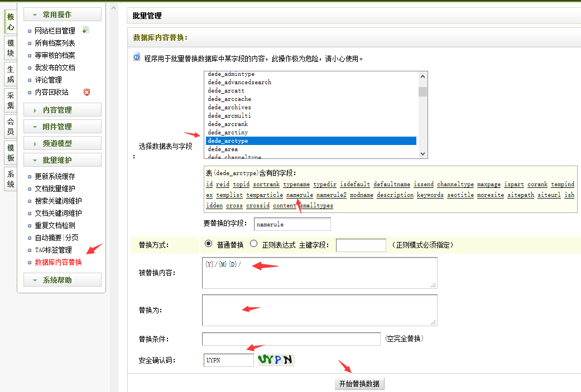The height and width of the screenshot is (392, 581).
Task: Click the bullet icon before 更新系统缓存
Action: click(x=30, y=177)
